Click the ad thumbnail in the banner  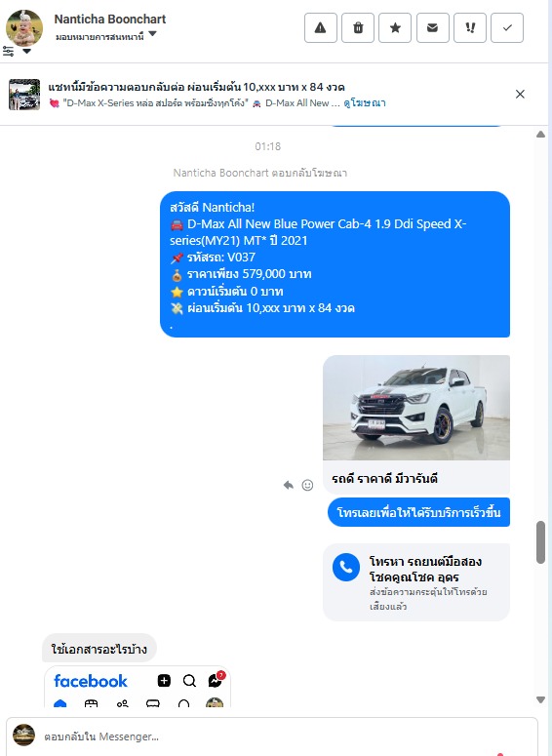pos(24,95)
